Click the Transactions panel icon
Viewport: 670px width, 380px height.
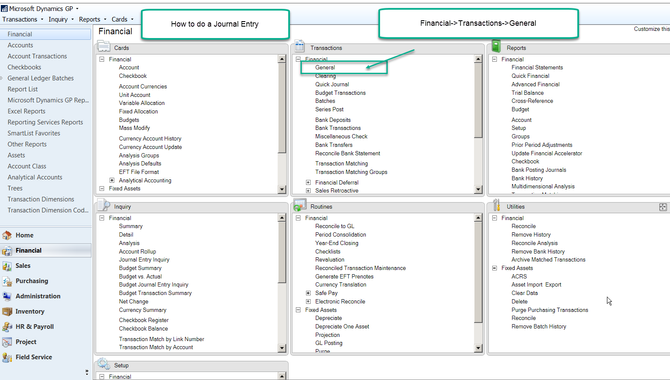(x=300, y=47)
